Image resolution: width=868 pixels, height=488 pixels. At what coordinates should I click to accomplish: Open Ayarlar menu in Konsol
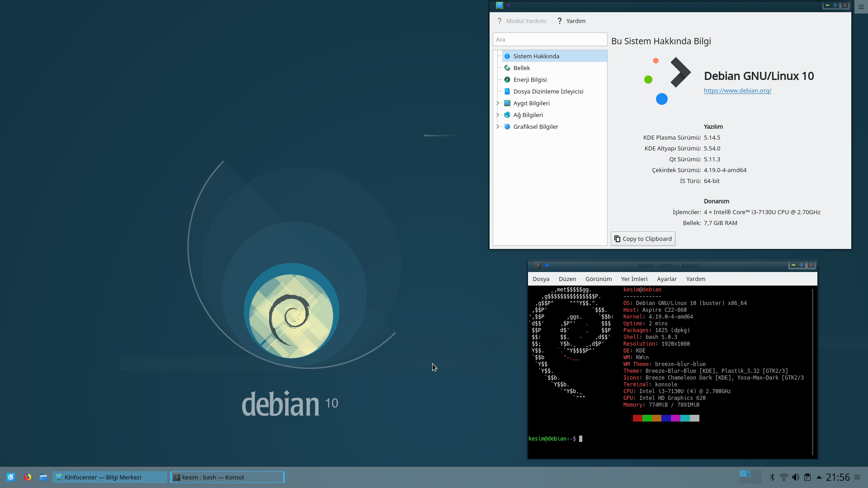click(x=667, y=279)
